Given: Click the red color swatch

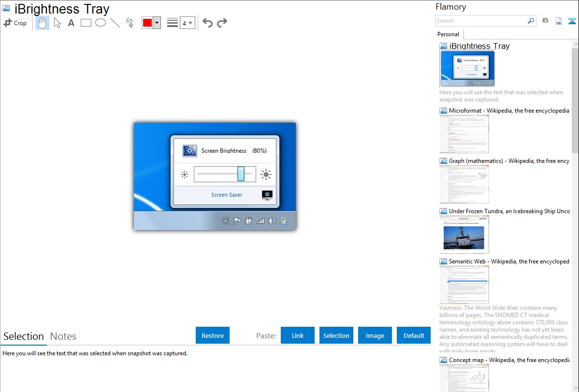Looking at the screenshot, I should 147,23.
